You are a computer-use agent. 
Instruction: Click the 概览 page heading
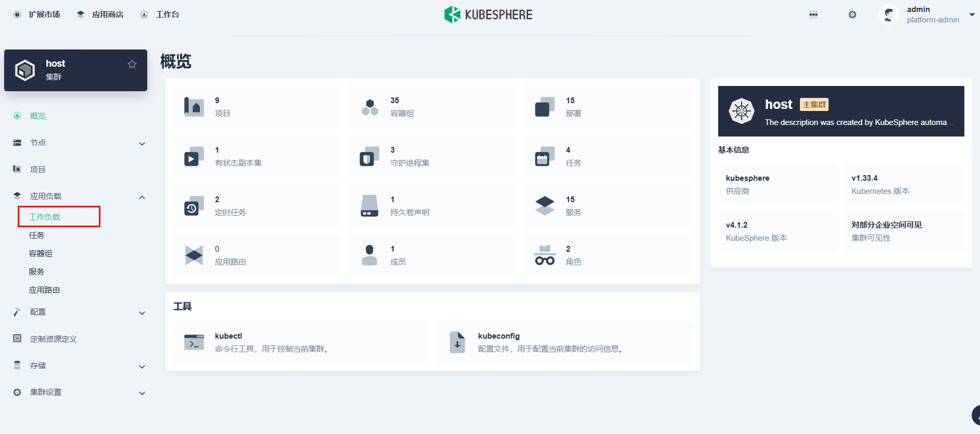coord(176,61)
